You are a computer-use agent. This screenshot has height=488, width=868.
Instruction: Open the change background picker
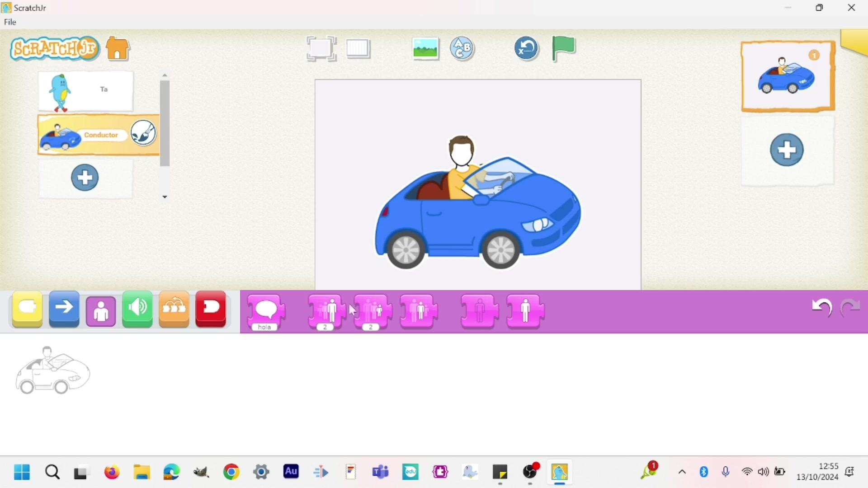[x=425, y=48]
